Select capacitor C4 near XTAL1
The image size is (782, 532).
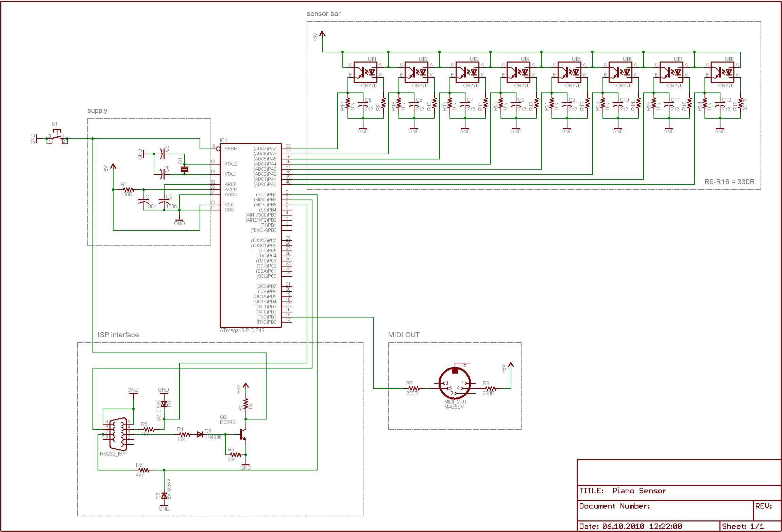pos(163,174)
